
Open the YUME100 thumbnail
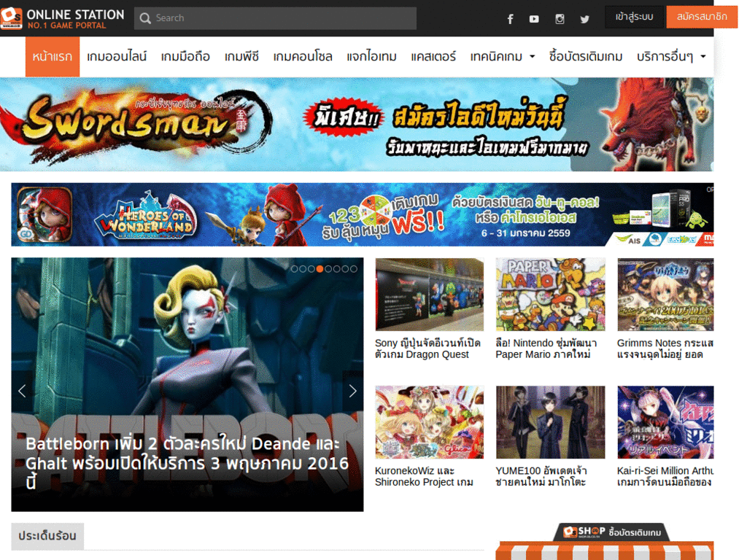(x=550, y=422)
